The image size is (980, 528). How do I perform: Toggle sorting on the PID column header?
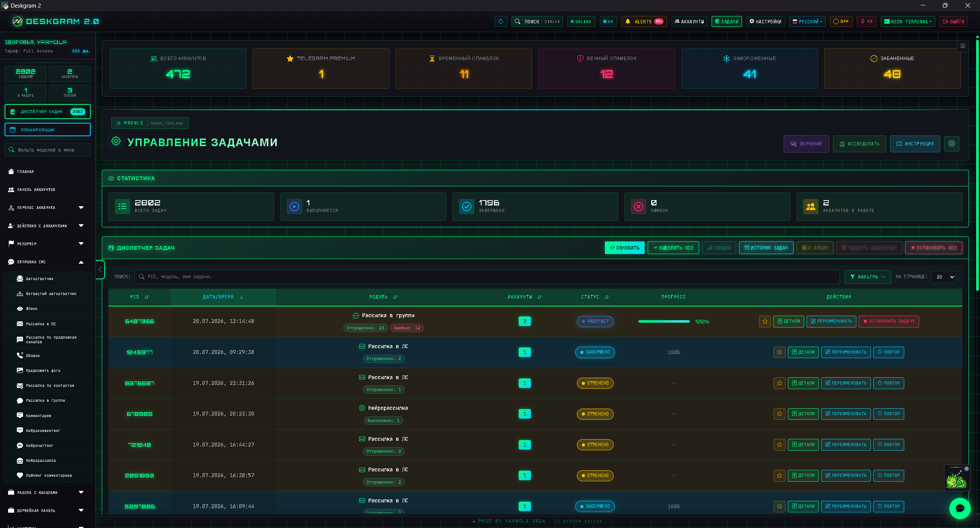139,297
